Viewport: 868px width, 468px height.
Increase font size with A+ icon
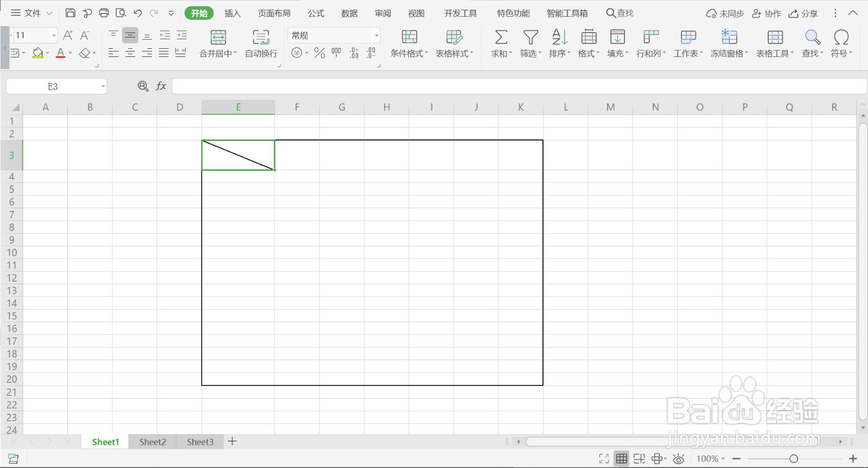[68, 35]
